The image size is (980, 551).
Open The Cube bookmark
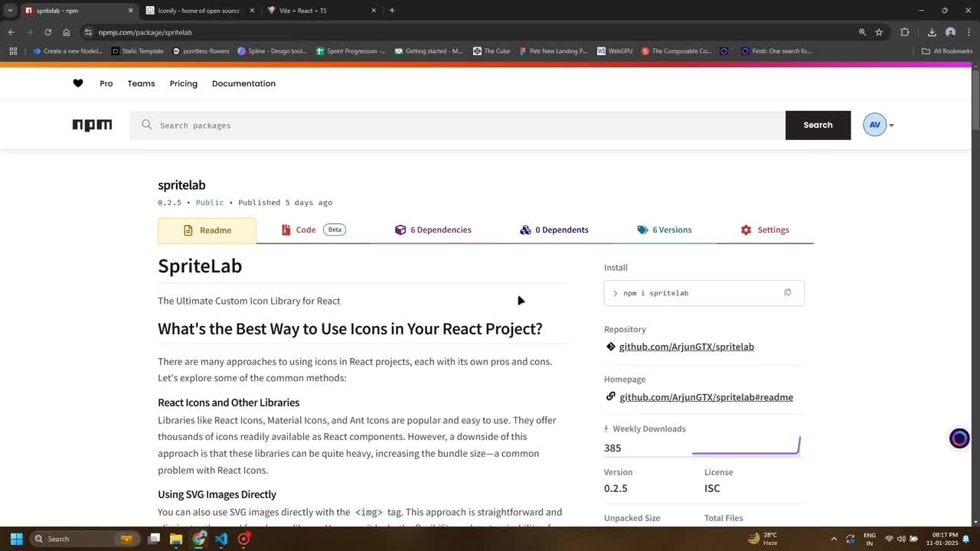click(492, 51)
